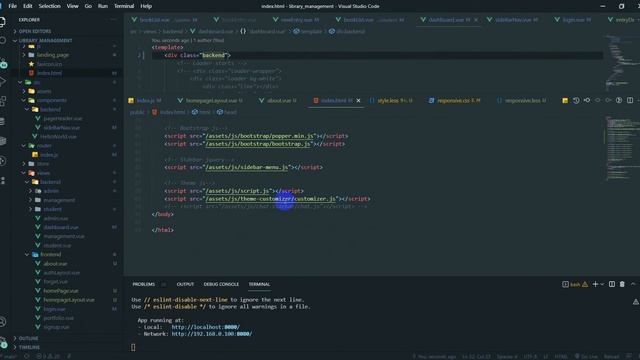Image resolution: width=640 pixels, height=360 pixels.
Task: Switch to the about.vue editor tab
Action: click(x=278, y=100)
